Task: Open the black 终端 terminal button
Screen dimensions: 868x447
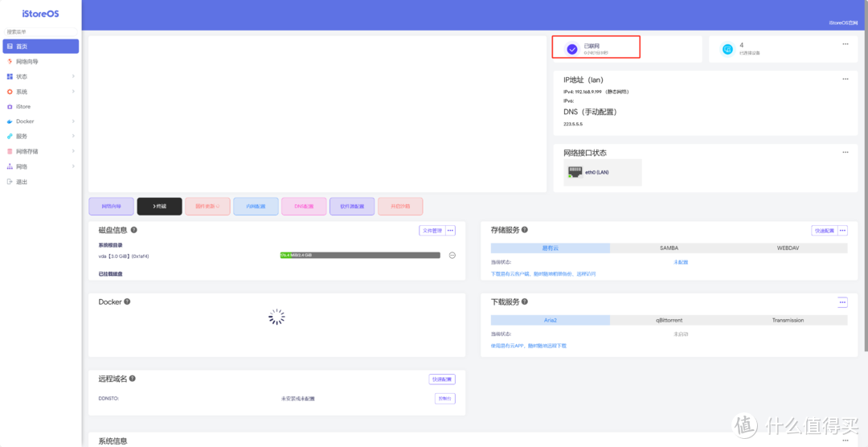Action: point(159,206)
